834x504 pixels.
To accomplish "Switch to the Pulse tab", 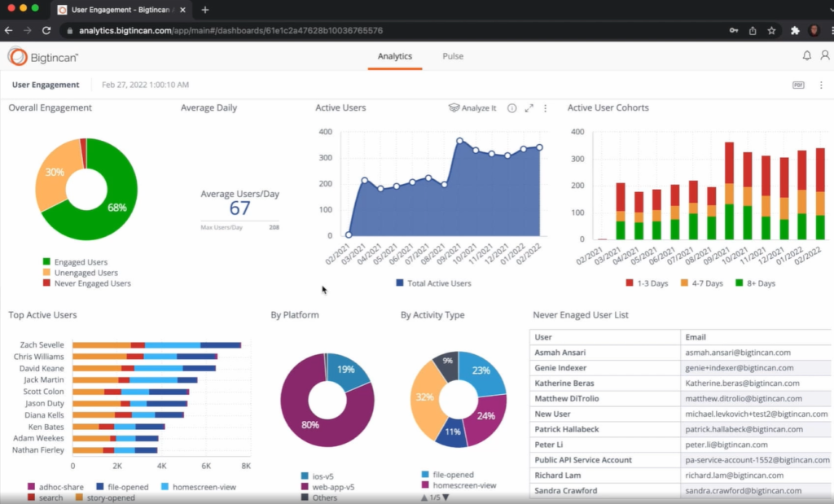I will 453,56.
